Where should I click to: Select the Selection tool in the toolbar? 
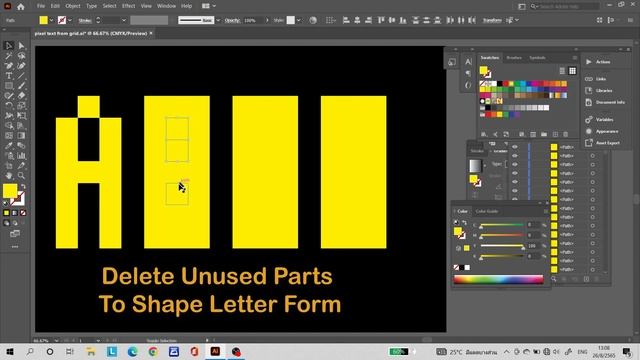(9, 46)
